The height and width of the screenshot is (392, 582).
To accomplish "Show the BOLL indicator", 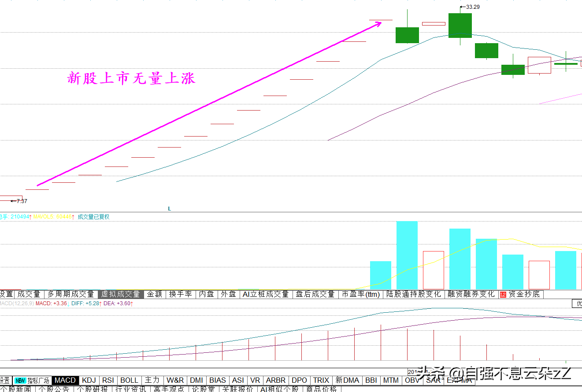I will point(129,380).
